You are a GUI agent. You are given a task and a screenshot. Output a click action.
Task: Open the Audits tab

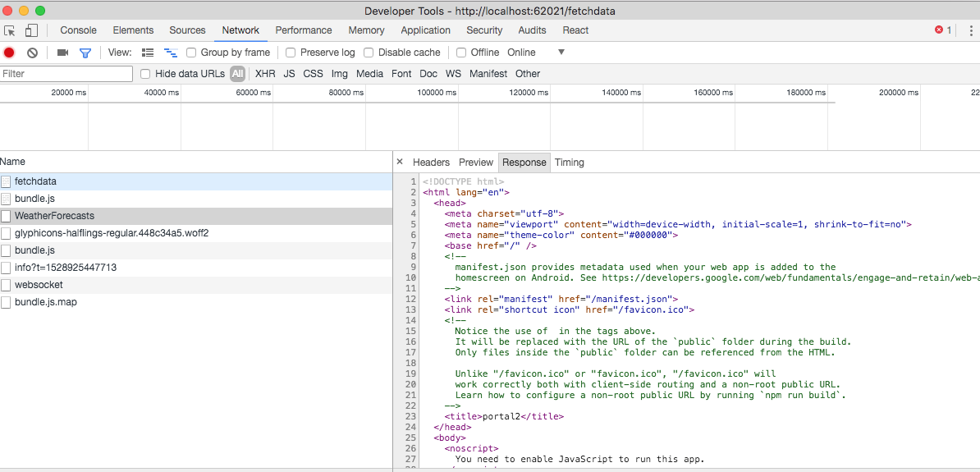533,30
